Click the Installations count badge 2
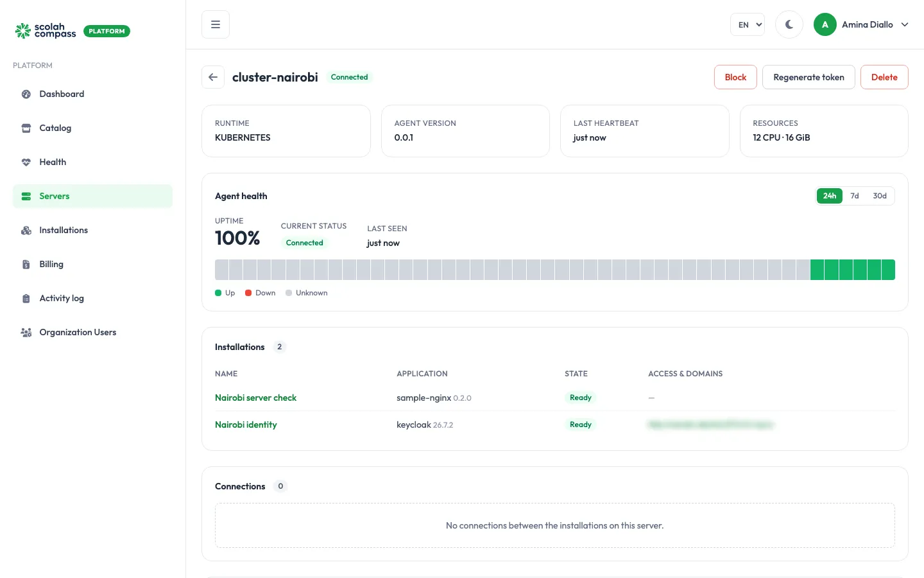This screenshot has height=578, width=924. [x=279, y=347]
